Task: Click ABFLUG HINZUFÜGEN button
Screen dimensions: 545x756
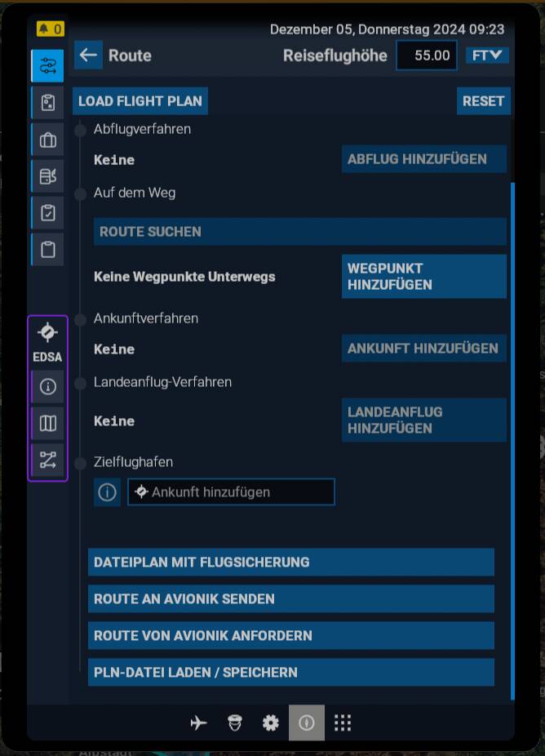Action: pyautogui.click(x=424, y=159)
